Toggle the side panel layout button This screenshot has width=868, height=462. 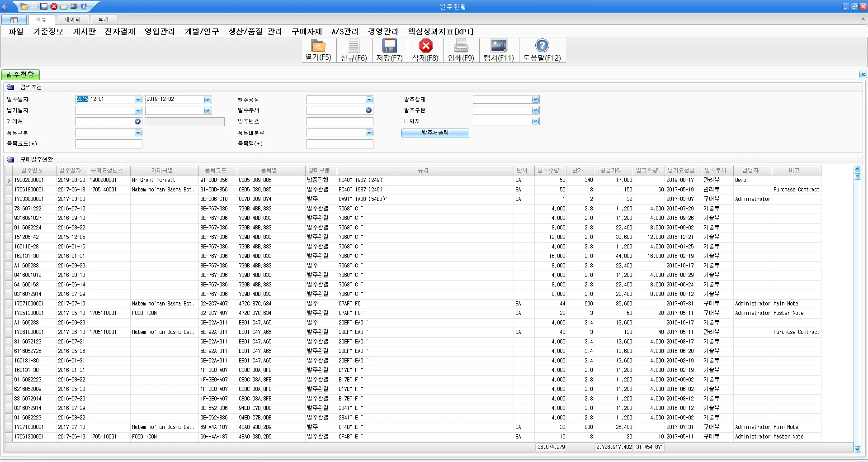click(14, 20)
